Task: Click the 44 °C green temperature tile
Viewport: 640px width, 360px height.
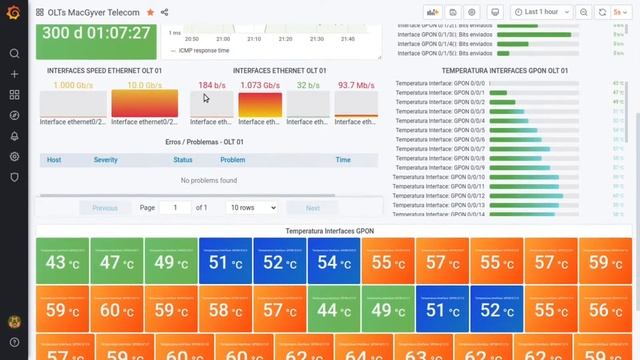Action: click(x=334, y=309)
